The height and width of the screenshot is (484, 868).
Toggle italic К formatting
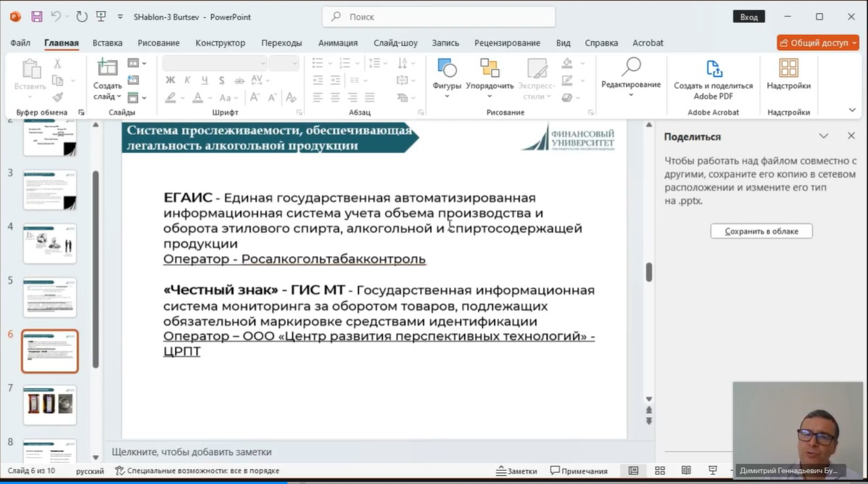click(x=187, y=81)
